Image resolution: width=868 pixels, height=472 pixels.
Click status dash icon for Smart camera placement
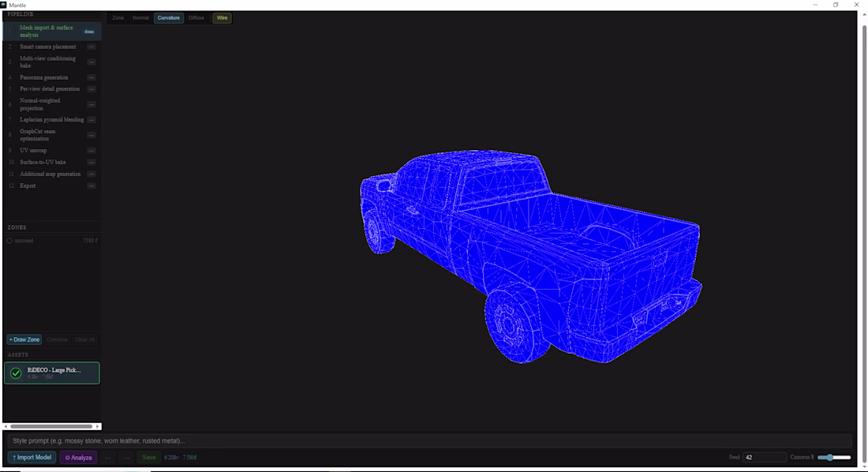92,47
